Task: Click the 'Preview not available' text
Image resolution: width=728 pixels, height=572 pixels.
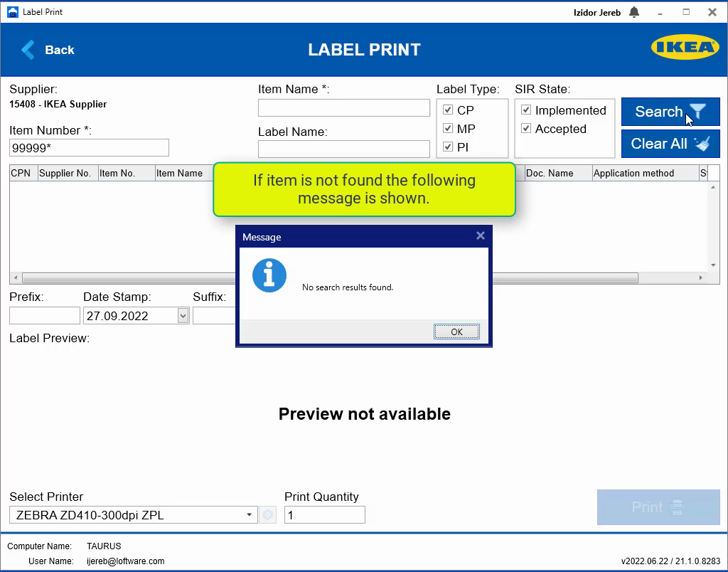Action: 365,413
